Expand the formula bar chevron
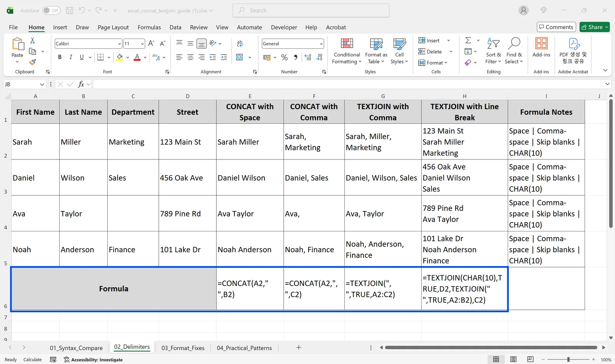The image size is (615, 364). click(607, 84)
